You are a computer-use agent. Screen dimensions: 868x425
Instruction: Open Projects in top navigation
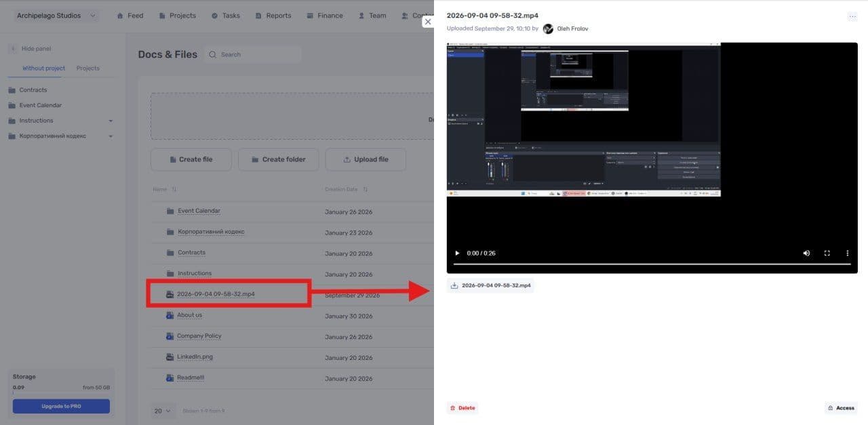point(177,16)
